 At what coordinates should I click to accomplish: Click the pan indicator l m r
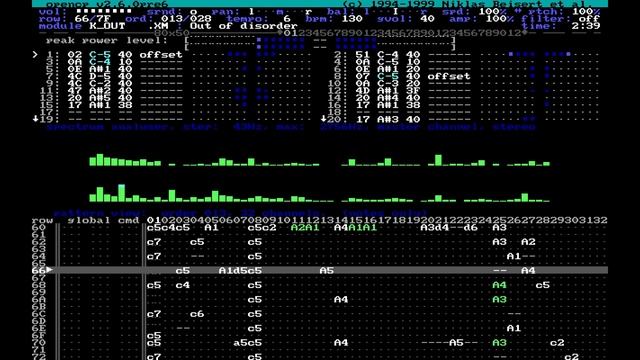(x=280, y=11)
